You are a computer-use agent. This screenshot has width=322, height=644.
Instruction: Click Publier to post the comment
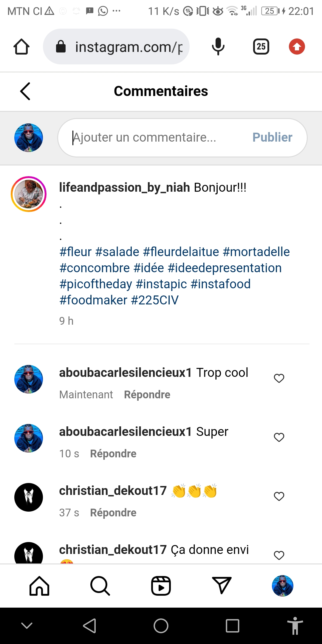pyautogui.click(x=272, y=137)
